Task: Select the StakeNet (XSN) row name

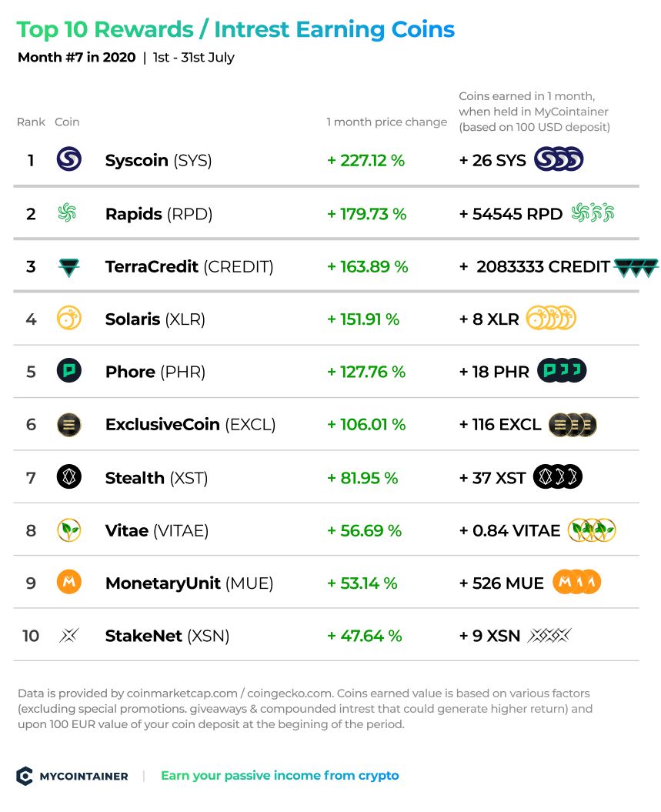Action: tap(167, 636)
